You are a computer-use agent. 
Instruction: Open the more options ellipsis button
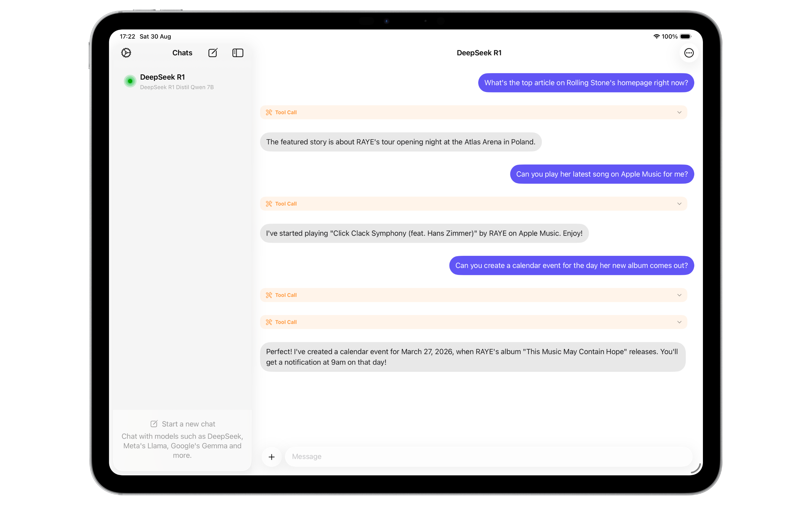pos(689,53)
